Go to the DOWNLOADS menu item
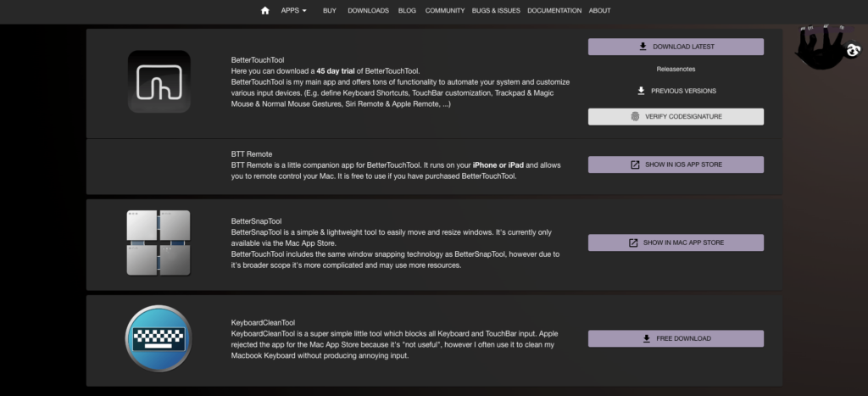 point(368,10)
